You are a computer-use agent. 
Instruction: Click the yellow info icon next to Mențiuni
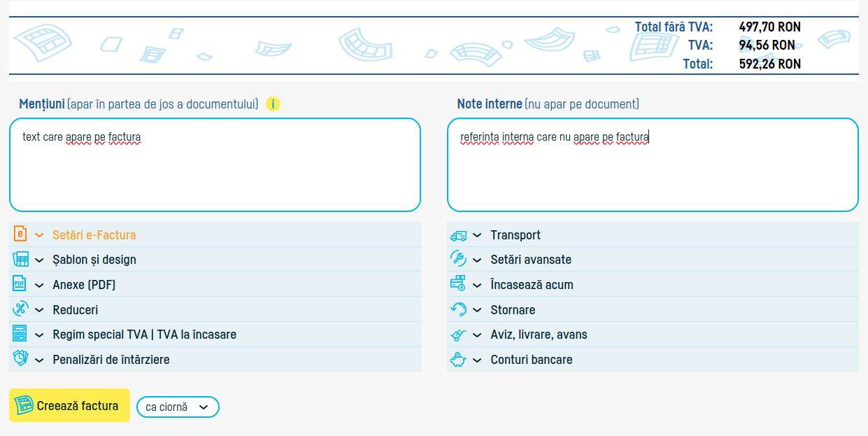point(273,104)
